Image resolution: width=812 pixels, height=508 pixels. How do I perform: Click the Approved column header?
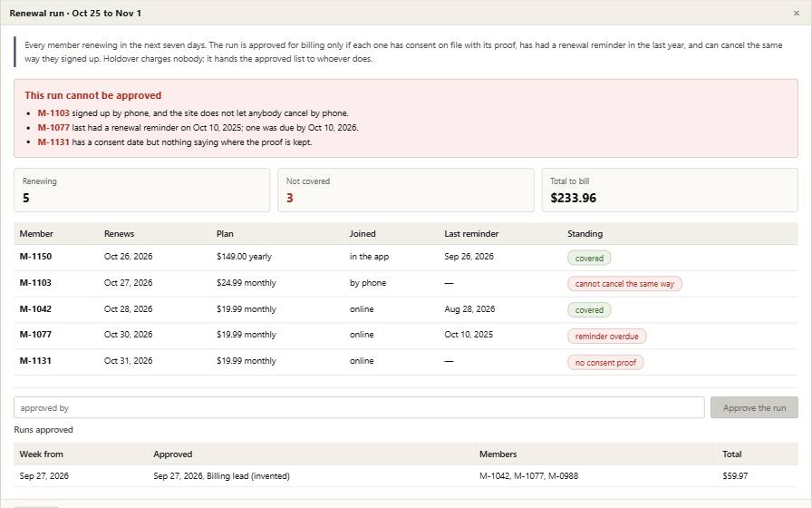[x=173, y=454]
